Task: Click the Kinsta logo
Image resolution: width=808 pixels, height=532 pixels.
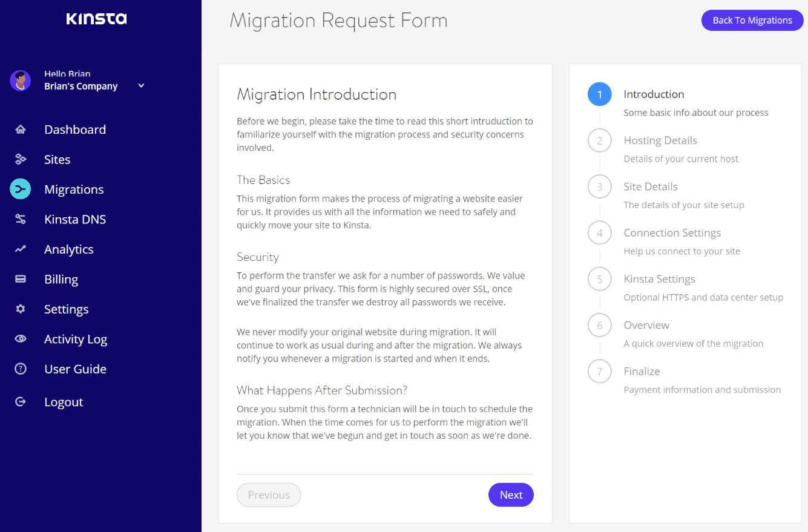Action: [x=96, y=19]
